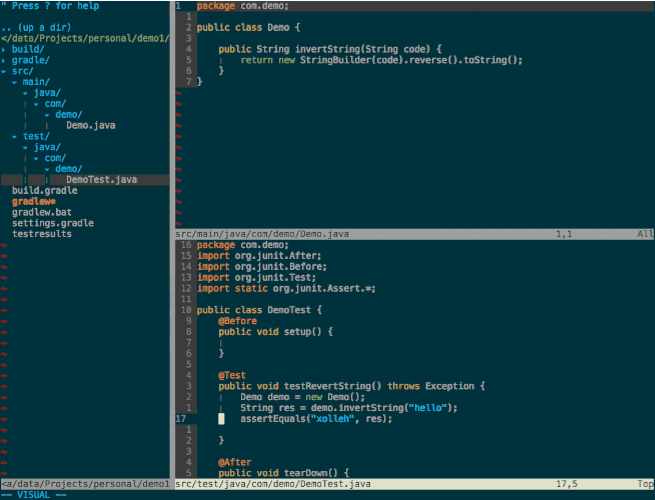Open gradlew.bat in the tree

point(41,212)
